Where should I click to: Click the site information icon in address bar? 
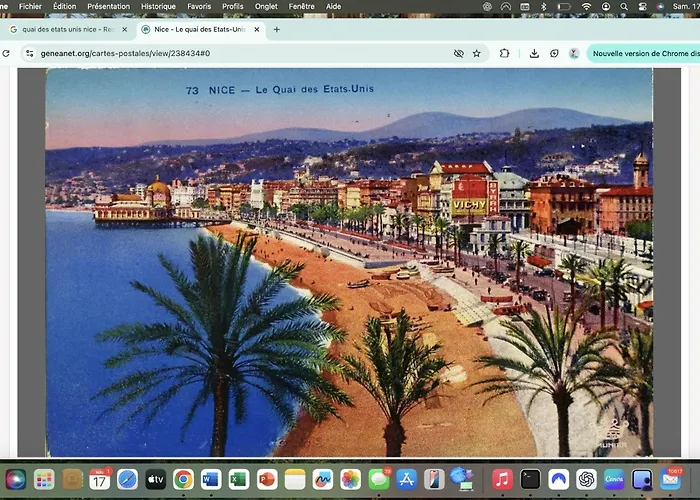28,53
